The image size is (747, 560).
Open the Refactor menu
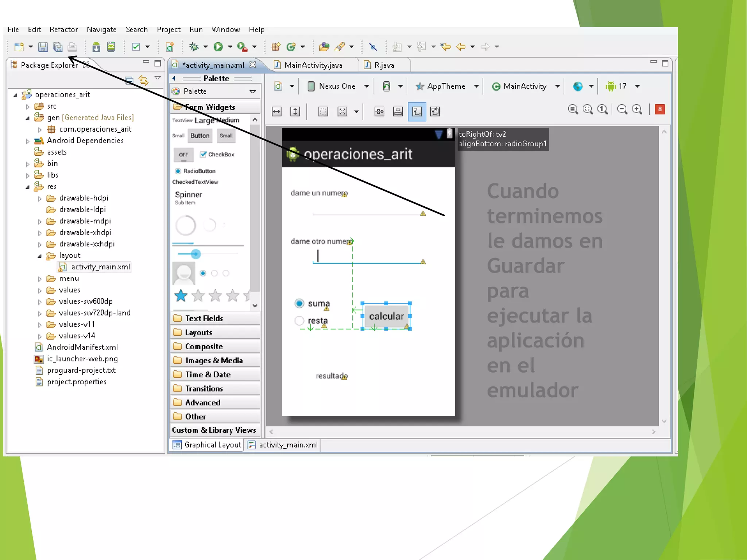coord(63,30)
